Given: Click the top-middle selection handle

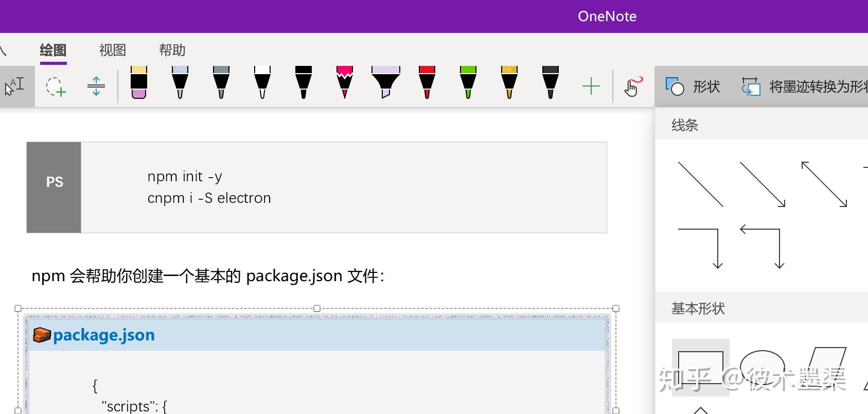Looking at the screenshot, I should coord(317,308).
